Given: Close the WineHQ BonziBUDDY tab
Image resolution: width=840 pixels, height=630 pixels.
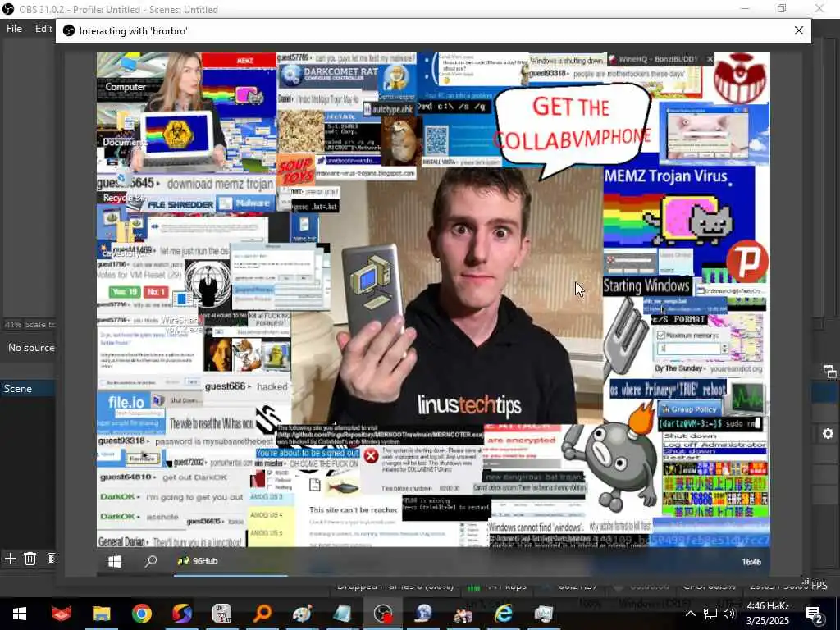Looking at the screenshot, I should tap(710, 59).
